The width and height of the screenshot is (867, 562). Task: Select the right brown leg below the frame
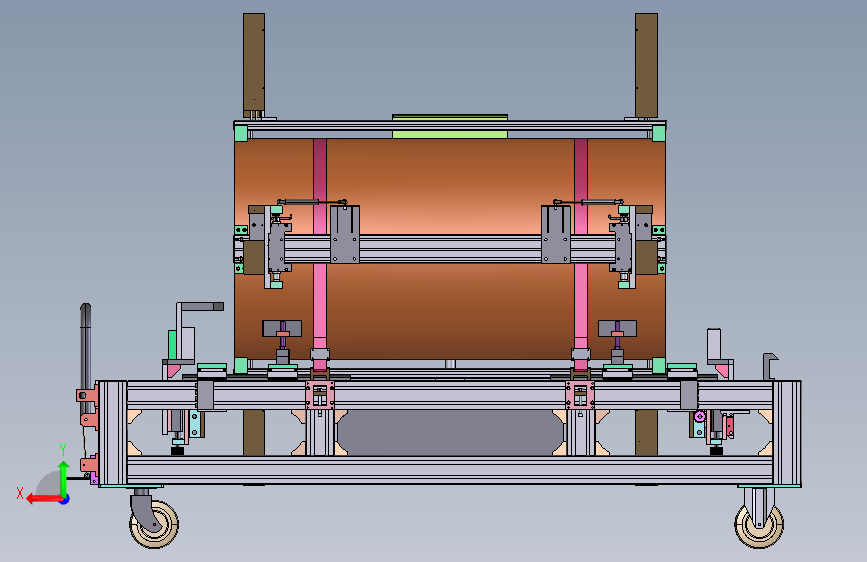646,433
